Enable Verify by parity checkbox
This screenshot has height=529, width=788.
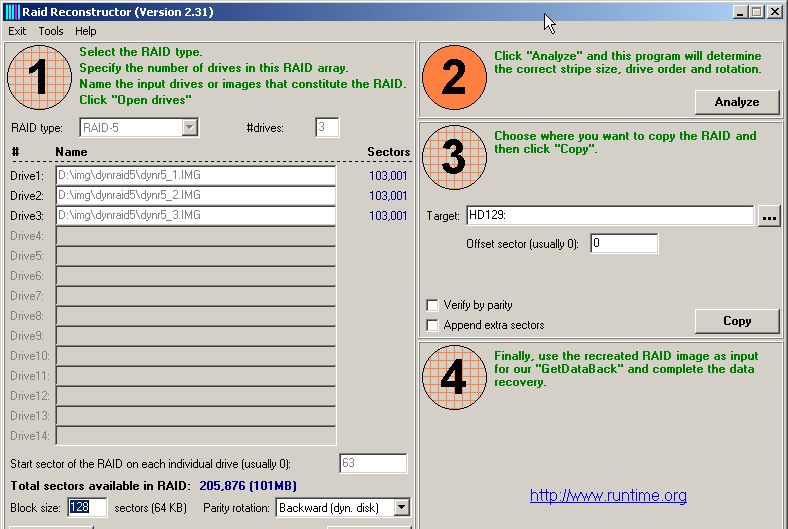tap(432, 305)
